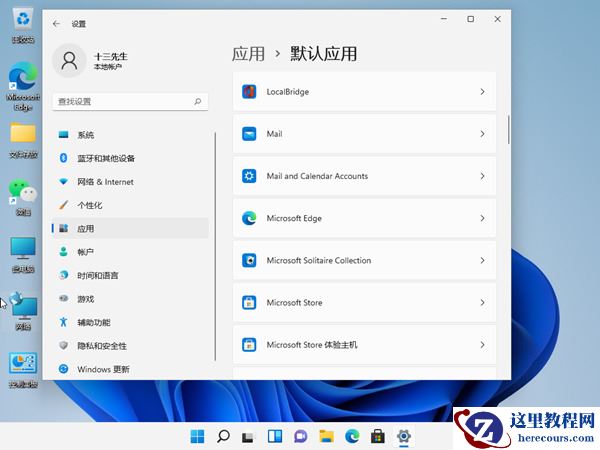Select the 应用 settings category
600x450 pixels.
pyautogui.click(x=130, y=228)
